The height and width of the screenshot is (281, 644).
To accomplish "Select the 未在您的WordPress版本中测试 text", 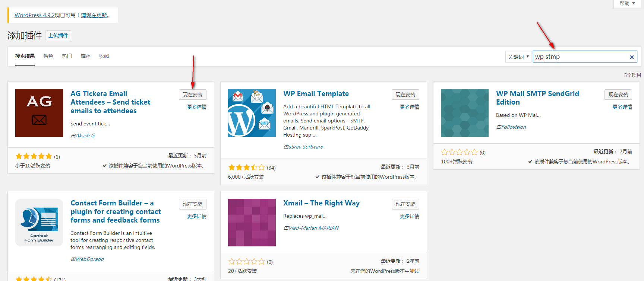I will pyautogui.click(x=385, y=271).
